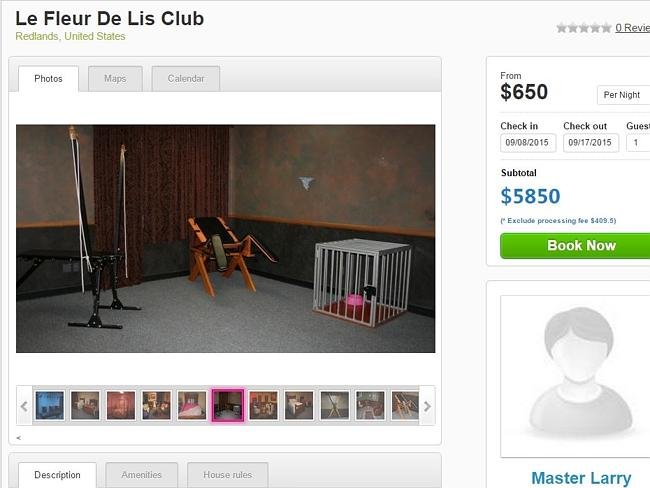Select the first blue thumbnail photo

point(50,405)
